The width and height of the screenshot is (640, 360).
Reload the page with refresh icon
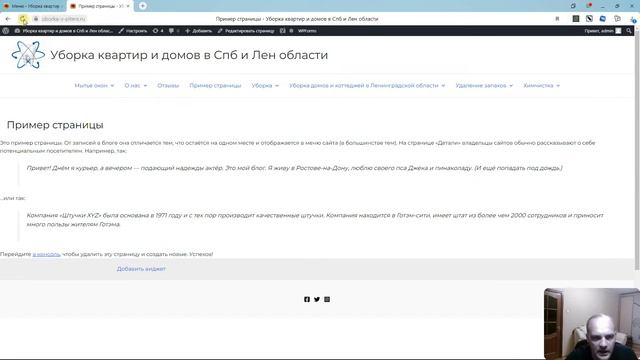(x=22, y=19)
